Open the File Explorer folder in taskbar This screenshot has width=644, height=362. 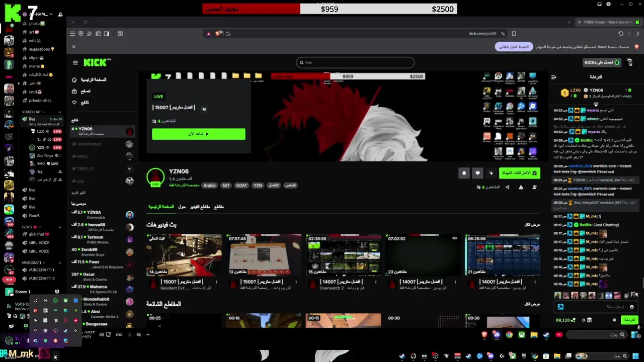click(x=534, y=334)
